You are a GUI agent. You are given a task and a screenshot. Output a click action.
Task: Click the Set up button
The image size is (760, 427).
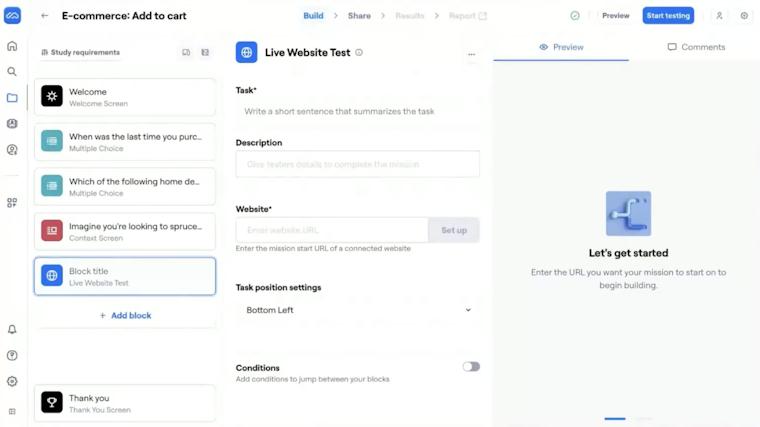454,230
